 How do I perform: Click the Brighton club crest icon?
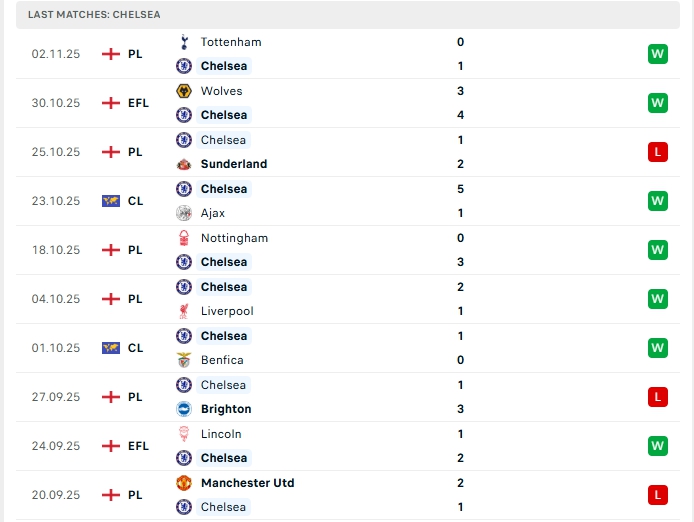coord(184,409)
